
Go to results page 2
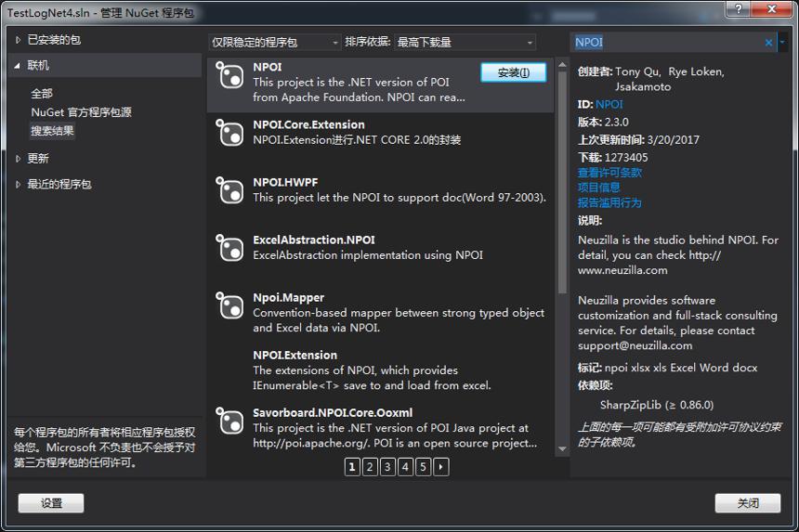click(370, 467)
